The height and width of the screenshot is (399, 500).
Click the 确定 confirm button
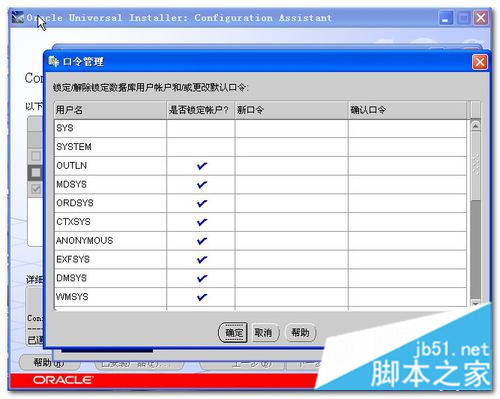(x=233, y=332)
